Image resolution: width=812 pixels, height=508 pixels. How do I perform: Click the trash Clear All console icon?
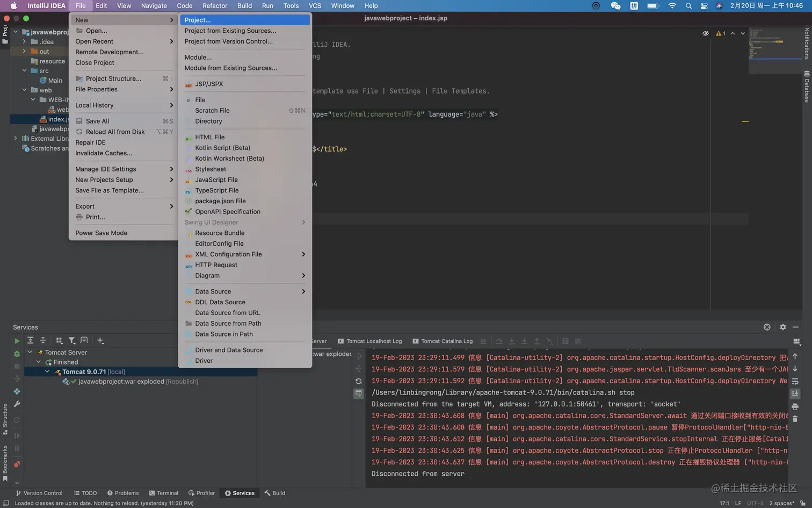click(795, 419)
